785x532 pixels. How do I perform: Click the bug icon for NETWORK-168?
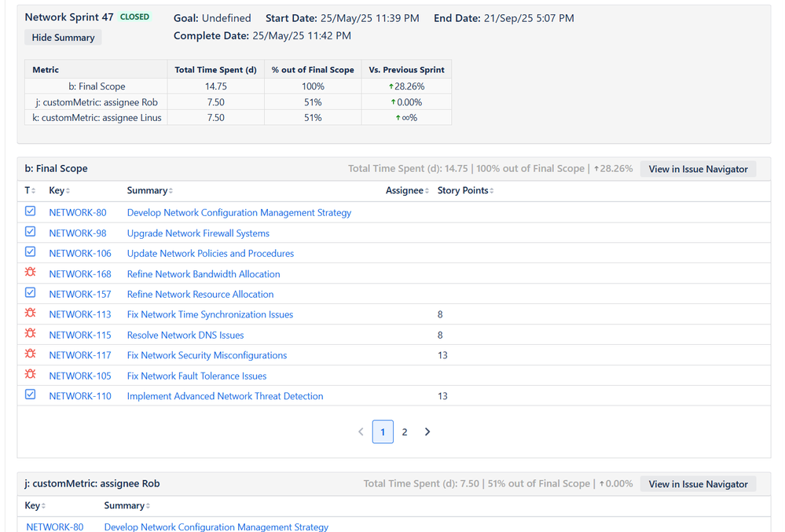click(x=30, y=272)
